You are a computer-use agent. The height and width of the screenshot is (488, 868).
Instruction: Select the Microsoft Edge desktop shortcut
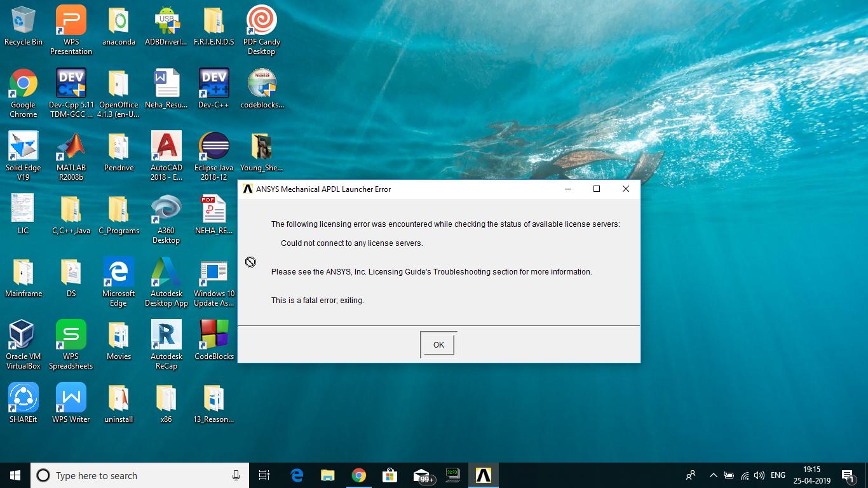click(119, 282)
